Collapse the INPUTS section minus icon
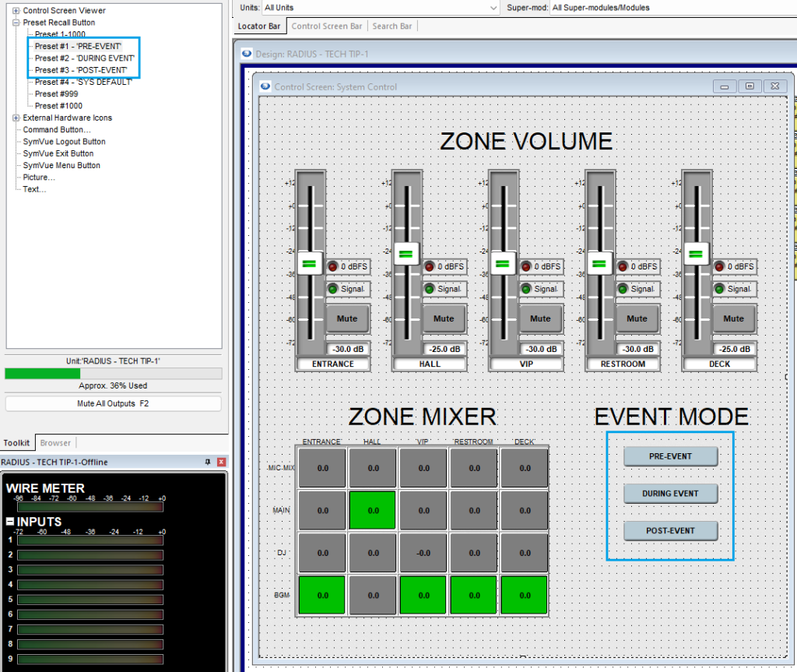 coord(10,521)
